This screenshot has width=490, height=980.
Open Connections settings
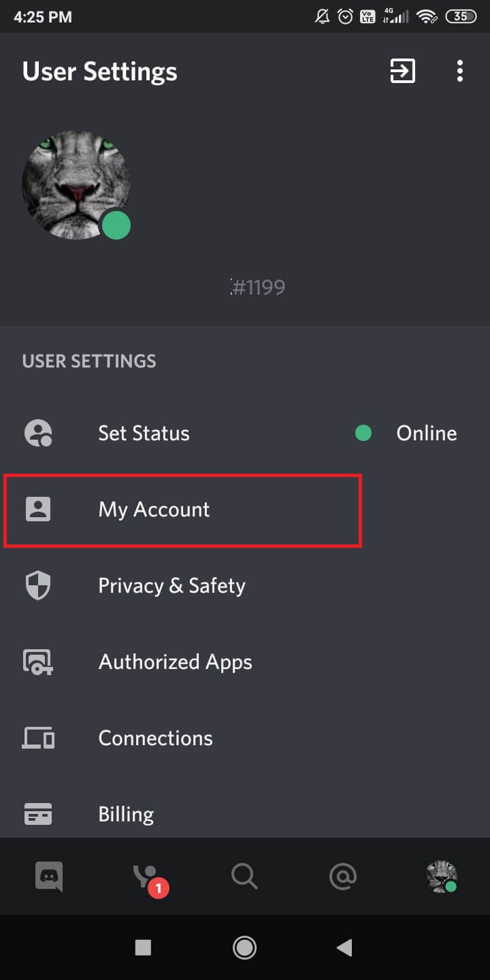(x=245, y=738)
